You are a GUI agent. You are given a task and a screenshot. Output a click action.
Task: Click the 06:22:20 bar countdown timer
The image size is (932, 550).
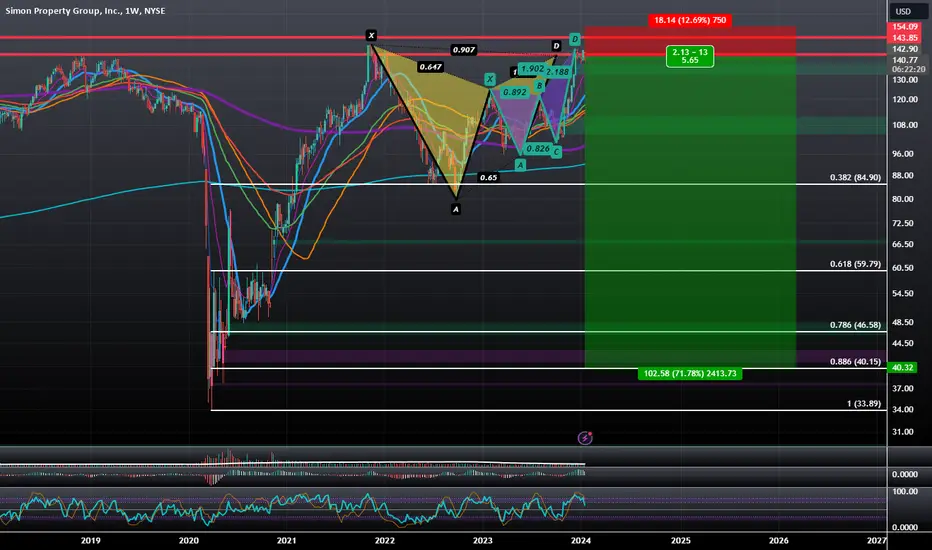908,69
